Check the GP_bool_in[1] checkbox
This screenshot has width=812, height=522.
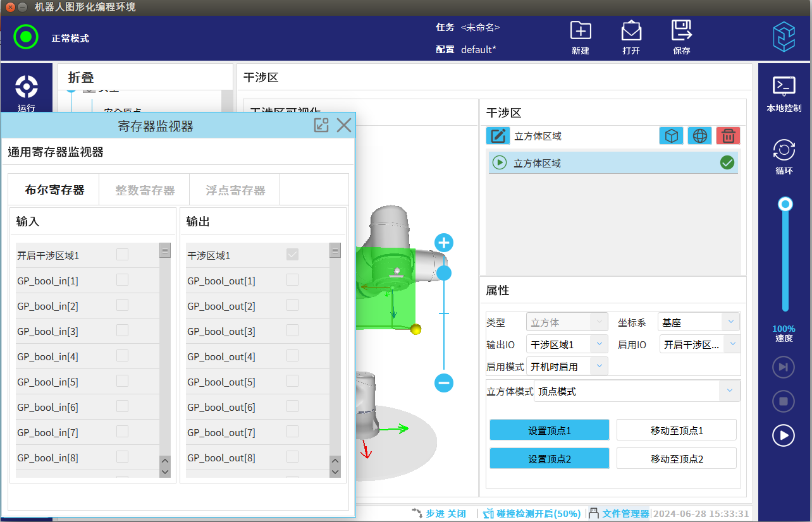click(x=122, y=280)
